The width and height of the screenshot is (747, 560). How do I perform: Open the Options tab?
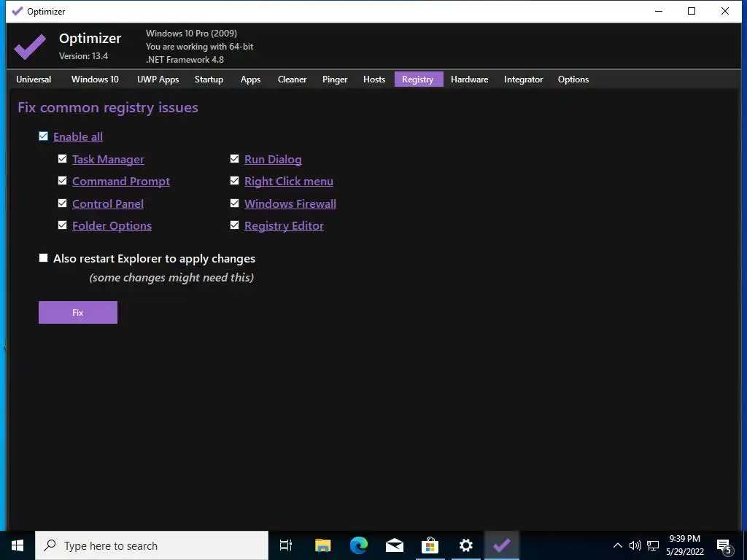coord(573,79)
